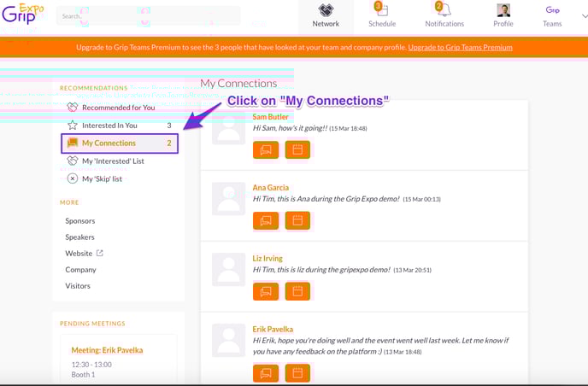The image size is (588, 386).
Task: Click the Interested In You count 3
Action: tap(169, 126)
